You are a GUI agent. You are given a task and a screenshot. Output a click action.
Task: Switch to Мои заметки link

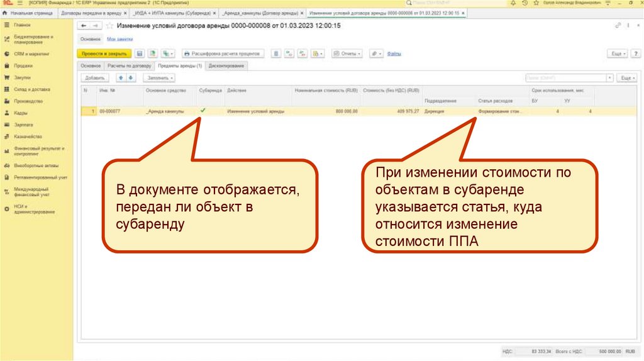click(120, 39)
